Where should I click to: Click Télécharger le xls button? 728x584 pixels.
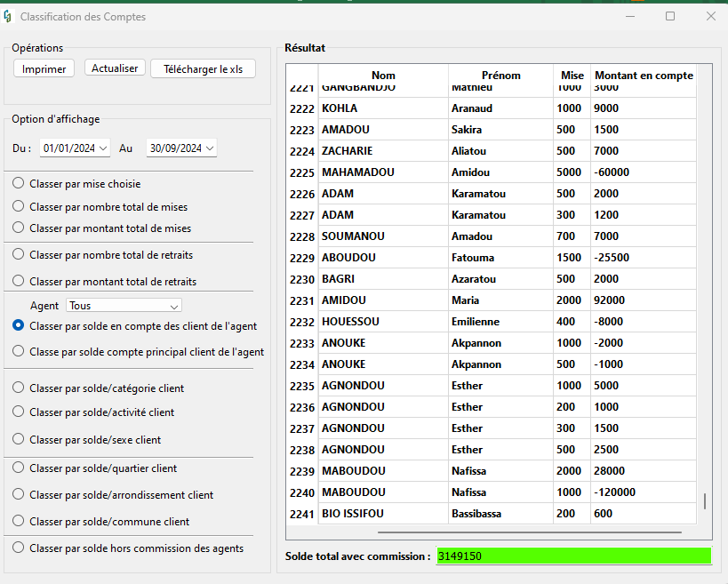[203, 68]
